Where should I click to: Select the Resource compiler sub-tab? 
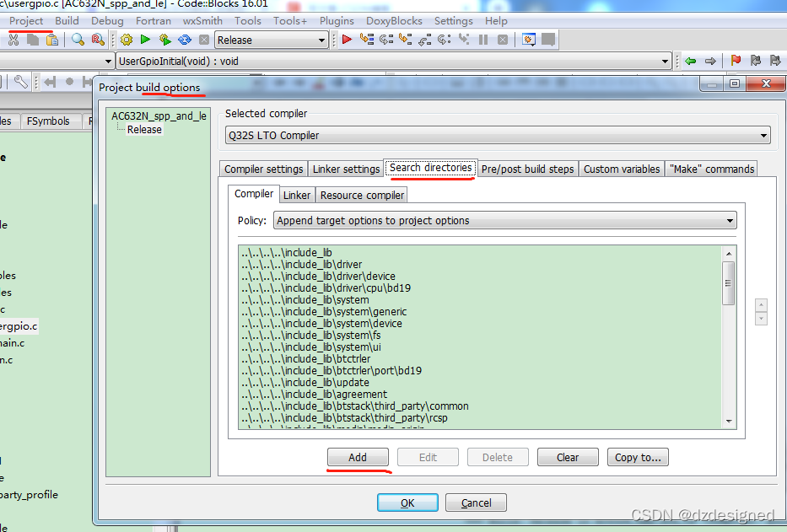362,196
